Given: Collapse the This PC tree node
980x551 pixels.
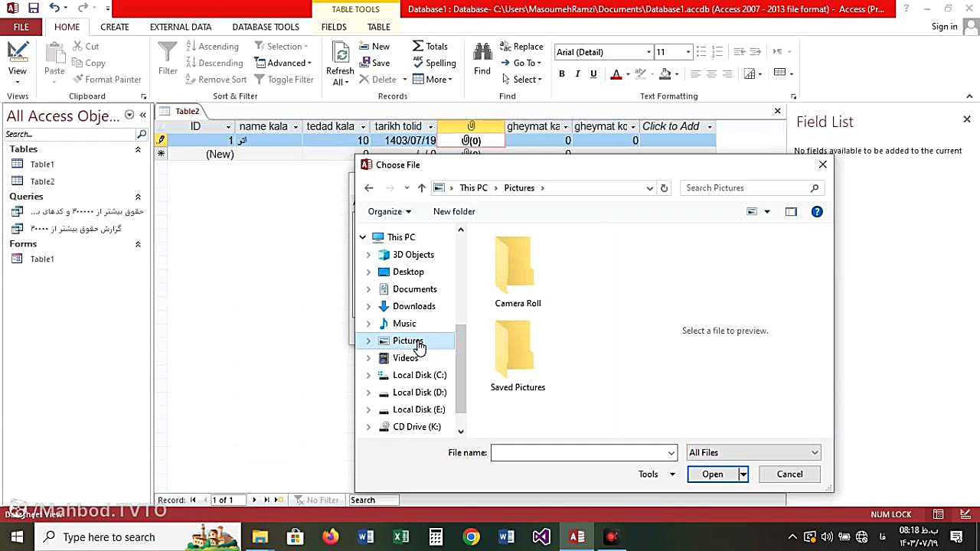Looking at the screenshot, I should tap(363, 237).
